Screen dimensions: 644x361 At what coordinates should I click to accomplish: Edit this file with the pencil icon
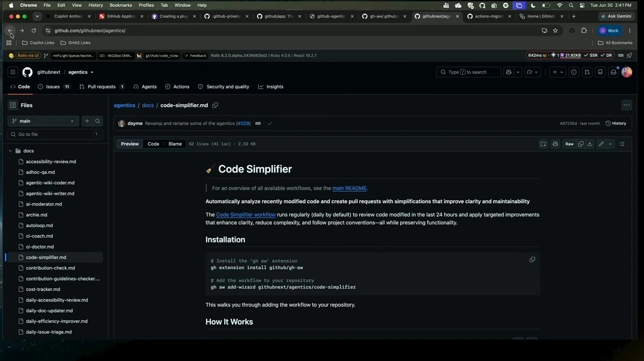(x=602, y=144)
